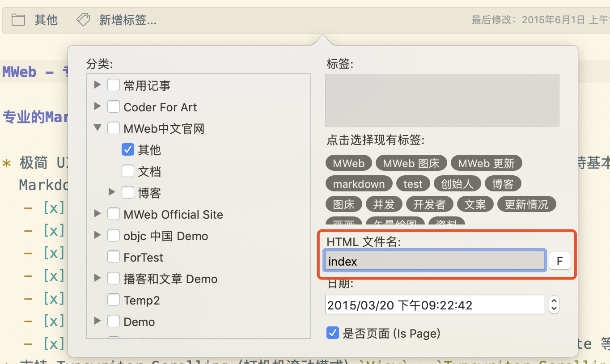Click the 标签 tag entry box
This screenshot has width=610, height=364.
click(x=442, y=100)
